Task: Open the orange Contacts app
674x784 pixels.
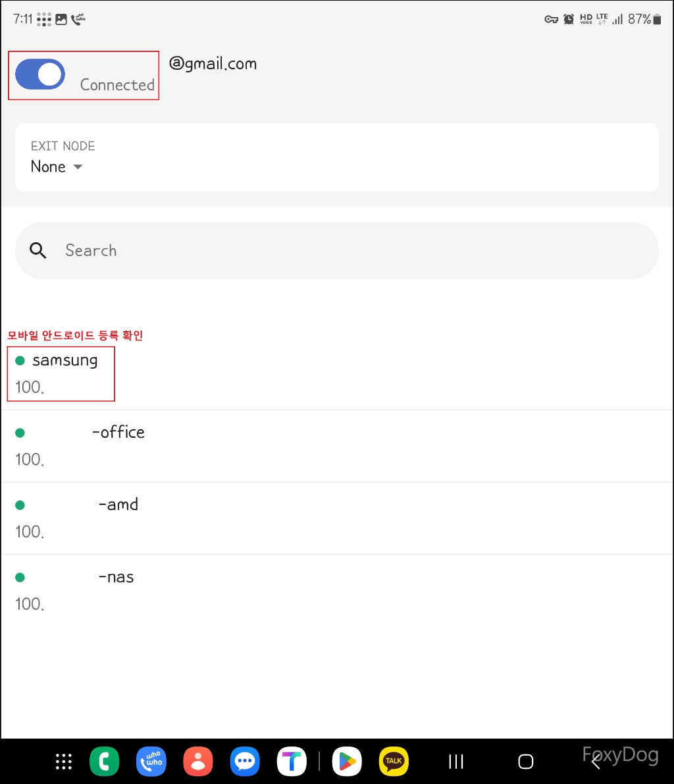Action: tap(198, 762)
